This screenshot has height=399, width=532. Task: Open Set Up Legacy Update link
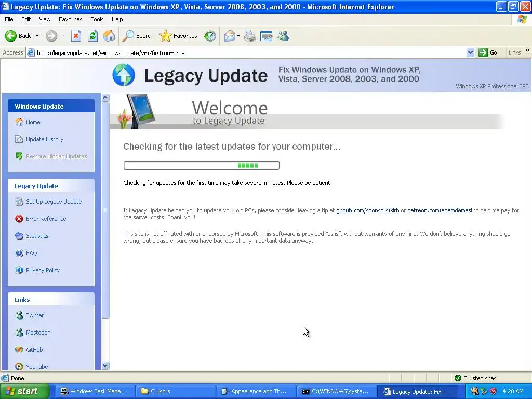[x=54, y=202]
